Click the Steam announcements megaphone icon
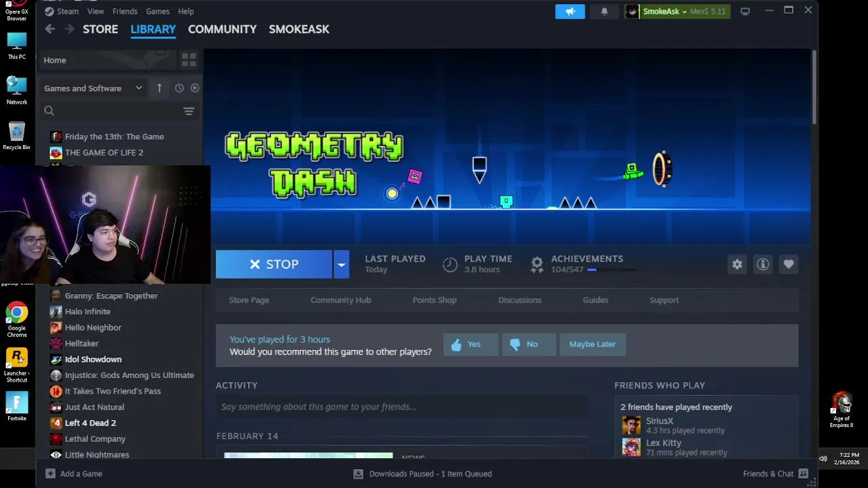Screen dimensions: 868x488 pyautogui.click(x=570, y=12)
